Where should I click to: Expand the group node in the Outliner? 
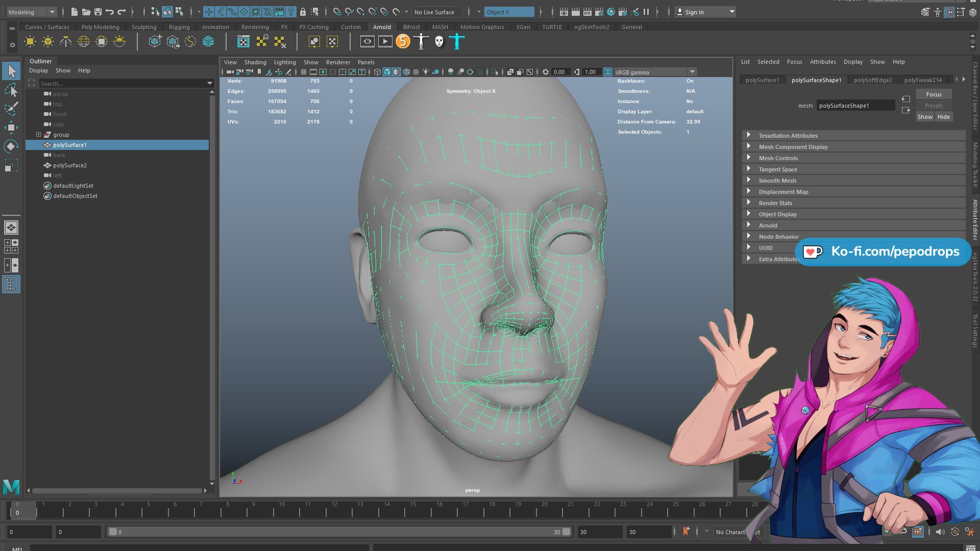click(x=38, y=135)
